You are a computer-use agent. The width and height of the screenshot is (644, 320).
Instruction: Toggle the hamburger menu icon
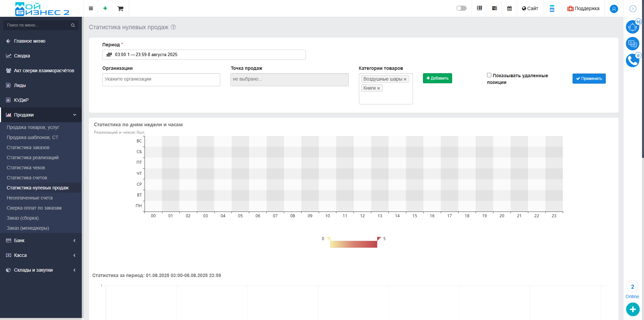click(91, 8)
